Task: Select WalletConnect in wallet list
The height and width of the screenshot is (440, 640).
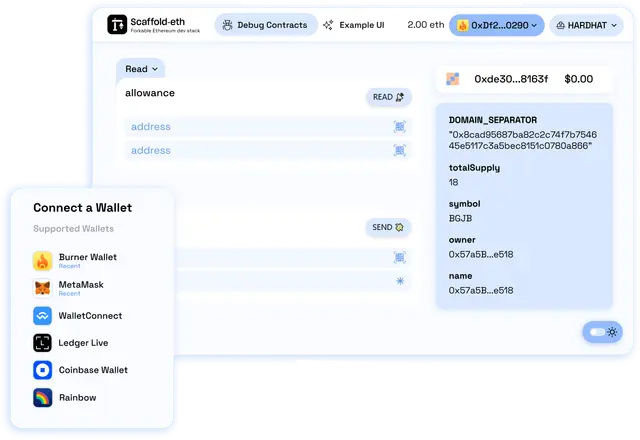Action: point(78,316)
